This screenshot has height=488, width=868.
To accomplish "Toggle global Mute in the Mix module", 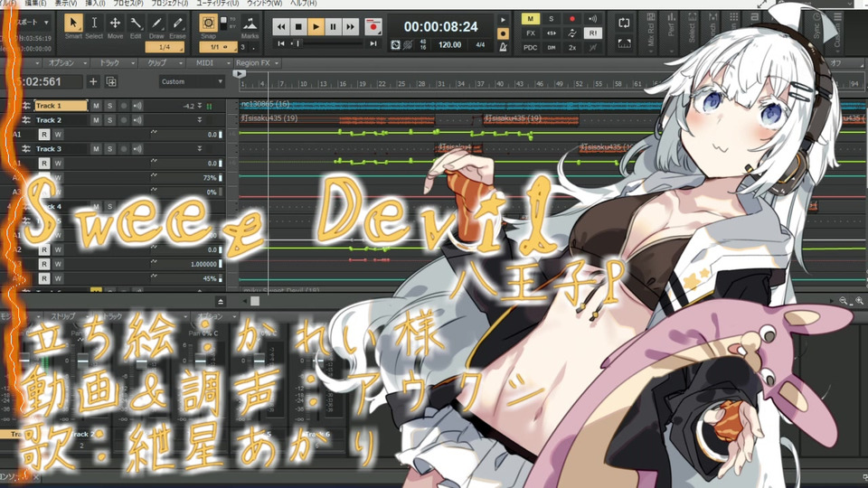I will click(x=531, y=19).
